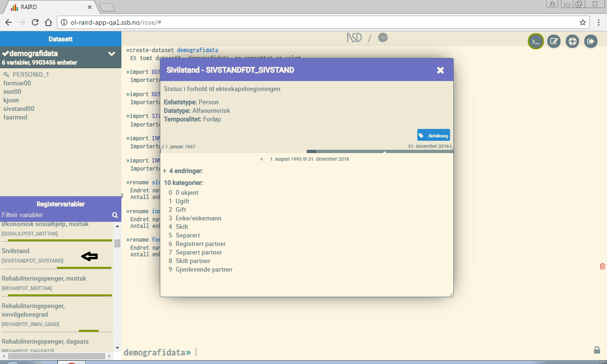Click the Befolkning tag button
This screenshot has height=364, width=607.
point(433,135)
